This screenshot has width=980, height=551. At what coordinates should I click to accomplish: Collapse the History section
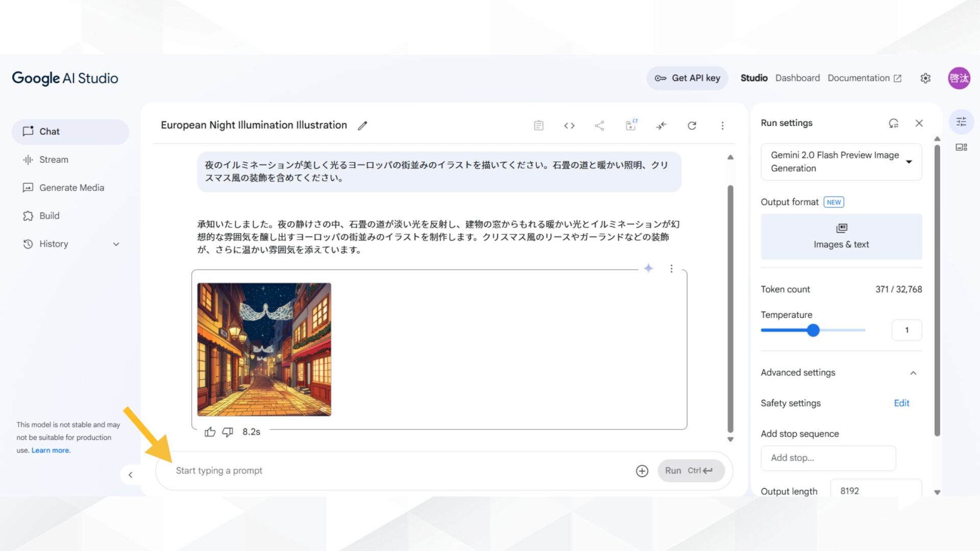point(116,244)
